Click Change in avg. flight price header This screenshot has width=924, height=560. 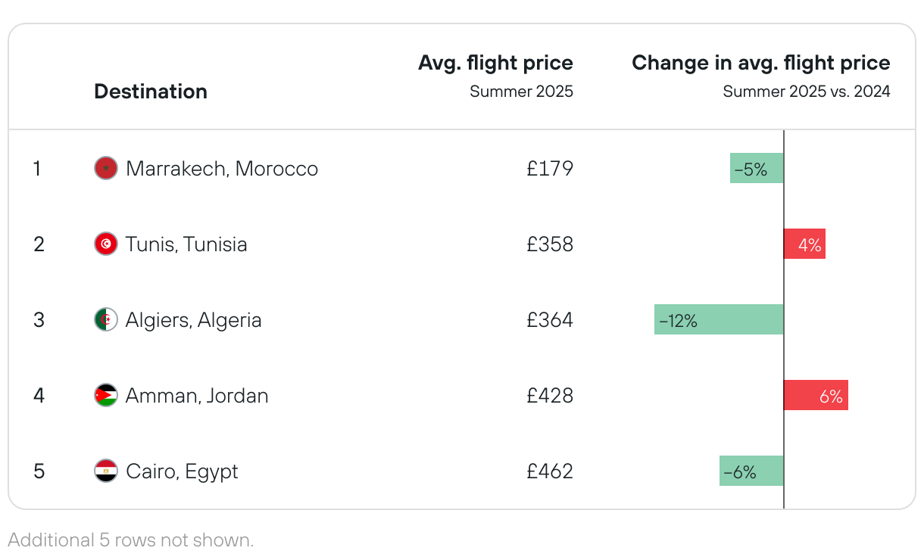[x=760, y=63]
